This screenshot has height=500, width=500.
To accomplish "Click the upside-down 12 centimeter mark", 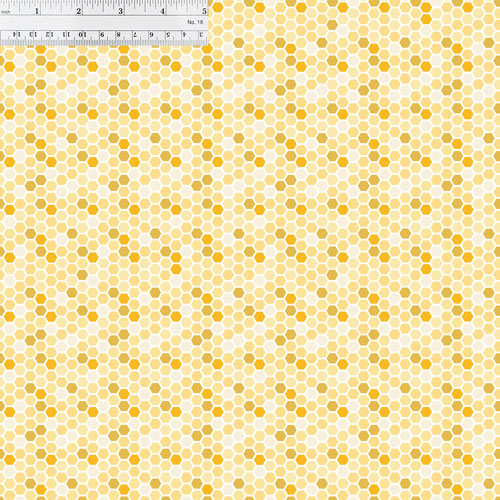I will [49, 34].
